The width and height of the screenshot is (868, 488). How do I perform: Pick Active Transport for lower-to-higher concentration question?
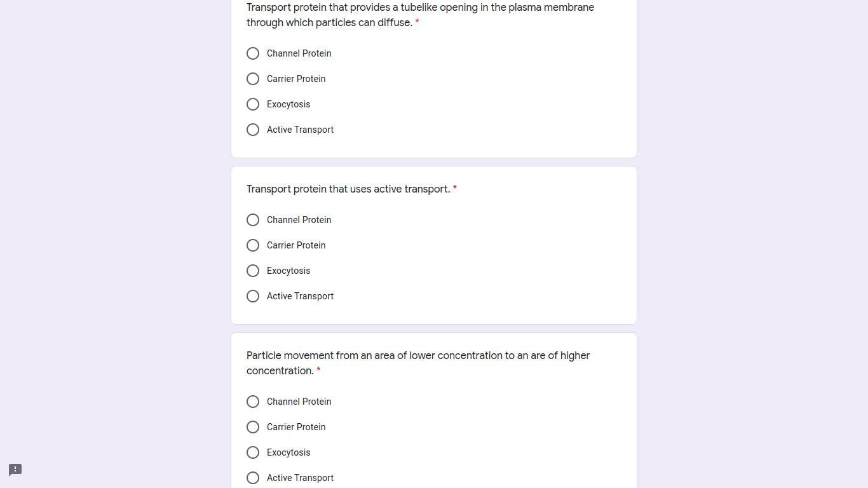tap(253, 478)
